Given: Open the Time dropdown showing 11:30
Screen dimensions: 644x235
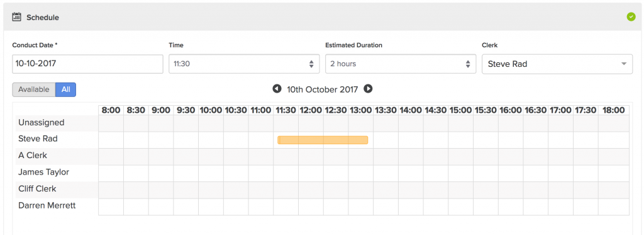Looking at the screenshot, I should (244, 64).
